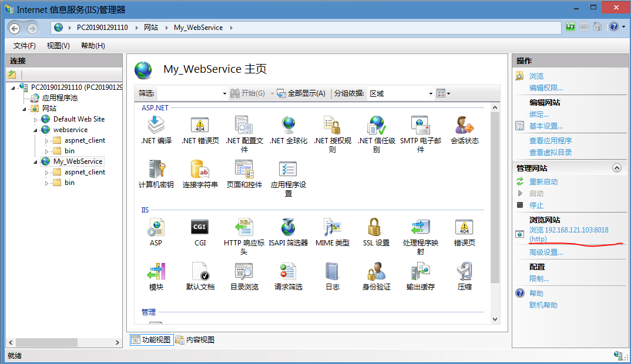This screenshot has height=364, width=631.
Task: Open the SMTP 电子邮件 feature
Action: click(421, 134)
